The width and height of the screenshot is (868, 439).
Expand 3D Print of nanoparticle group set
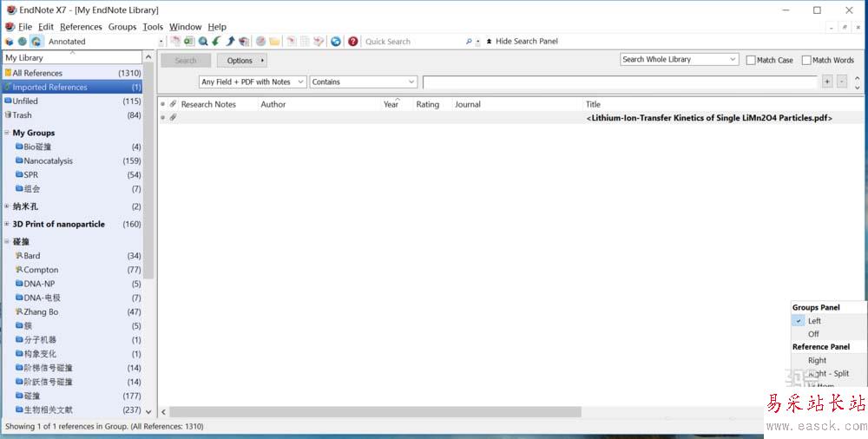coord(7,224)
